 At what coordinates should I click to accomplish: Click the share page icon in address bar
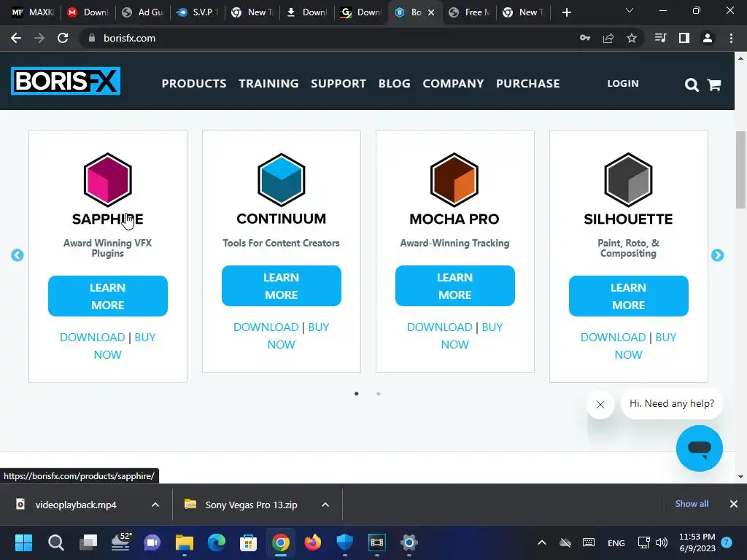pos(608,38)
